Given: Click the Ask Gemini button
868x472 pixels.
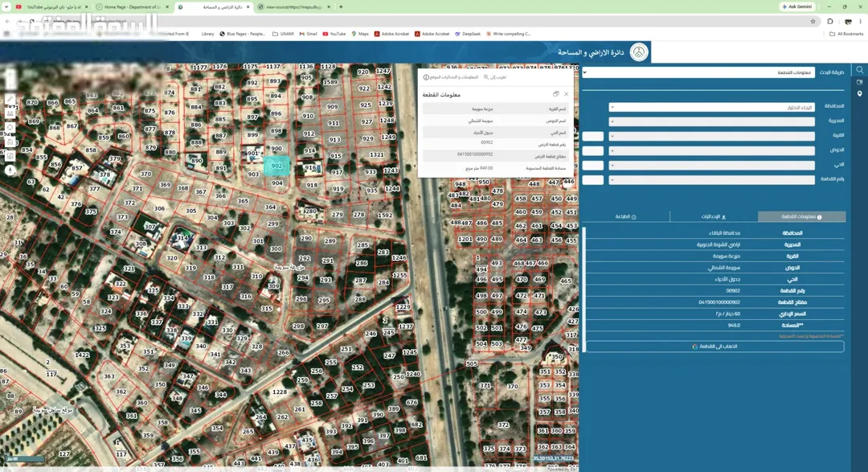Looking at the screenshot, I should (797, 6).
